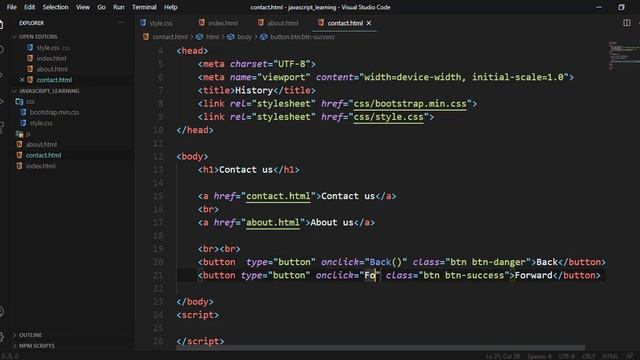640x360 pixels.
Task: Click contact.html breadcrumb item
Action: point(170,37)
